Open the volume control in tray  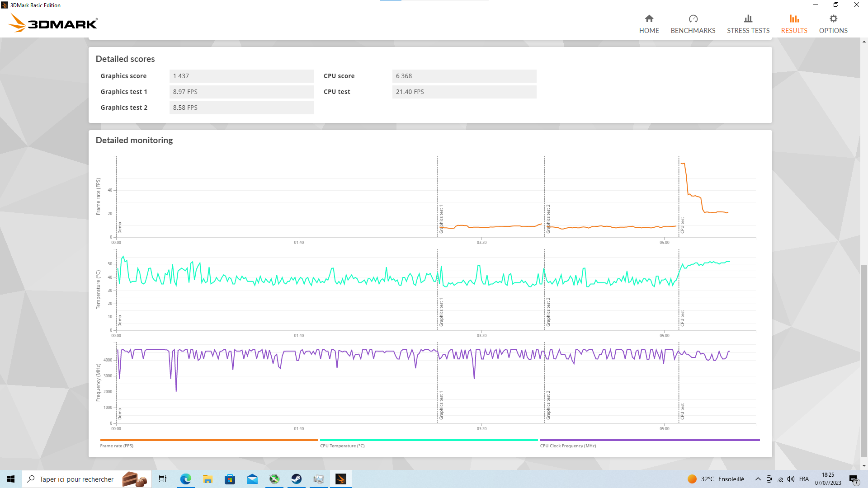[791, 479]
